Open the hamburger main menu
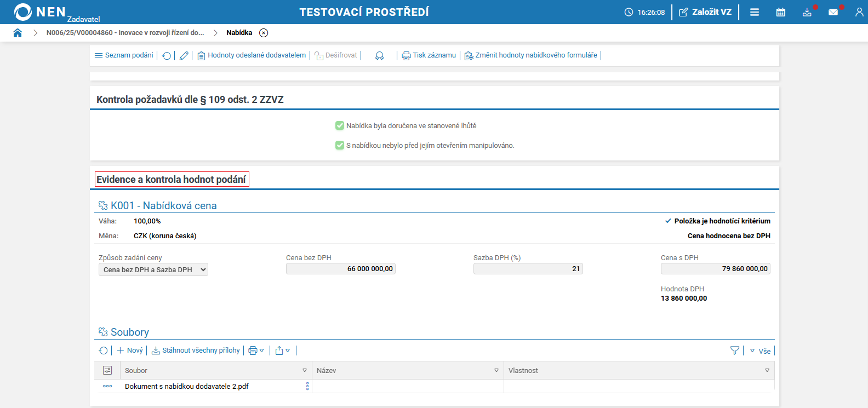868x408 pixels. tap(755, 12)
